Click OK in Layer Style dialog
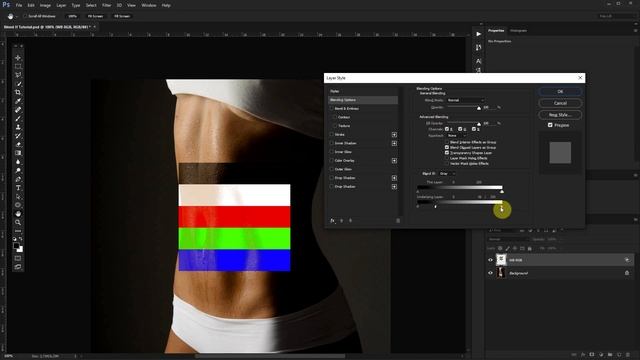Image resolution: width=640 pixels, height=360 pixels. pyautogui.click(x=560, y=91)
